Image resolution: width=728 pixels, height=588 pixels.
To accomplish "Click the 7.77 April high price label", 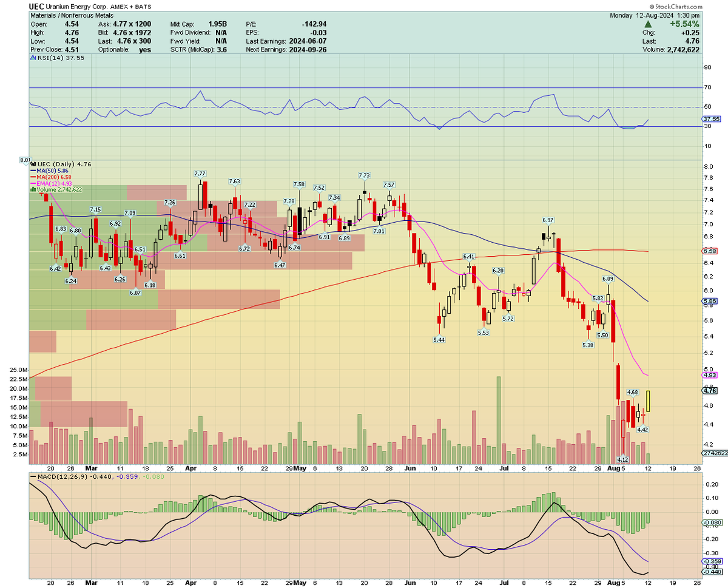I will pyautogui.click(x=201, y=174).
